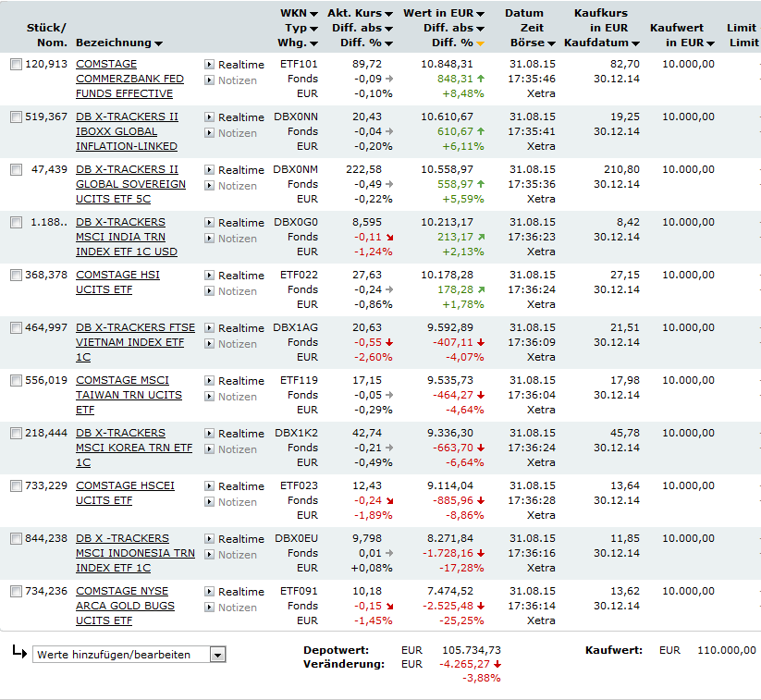This screenshot has width=761, height=700.
Task: Select checkbox for Comstage Commerzbank Fed Funds row
Action: pyautogui.click(x=16, y=64)
